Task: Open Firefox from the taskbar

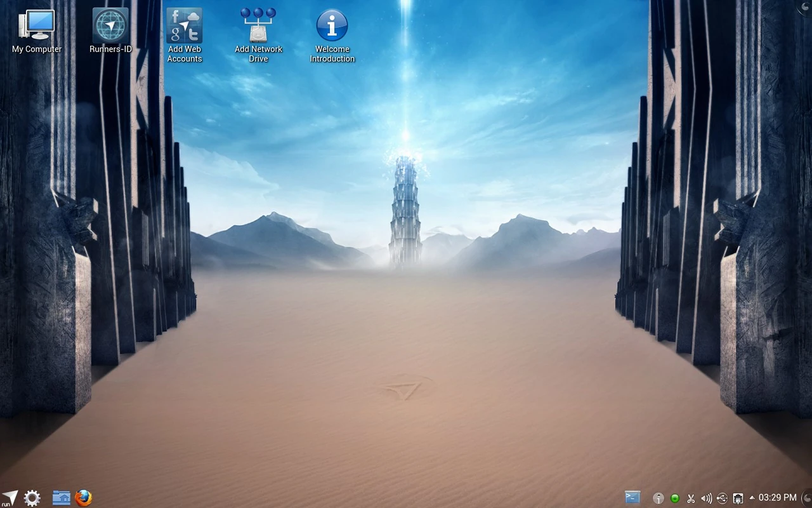Action: pyautogui.click(x=83, y=498)
